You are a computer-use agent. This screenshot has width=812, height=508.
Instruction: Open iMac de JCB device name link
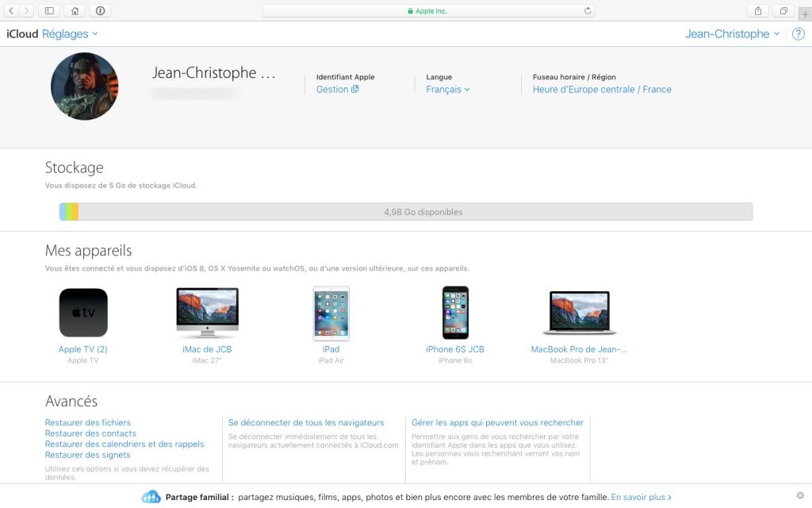click(x=207, y=349)
